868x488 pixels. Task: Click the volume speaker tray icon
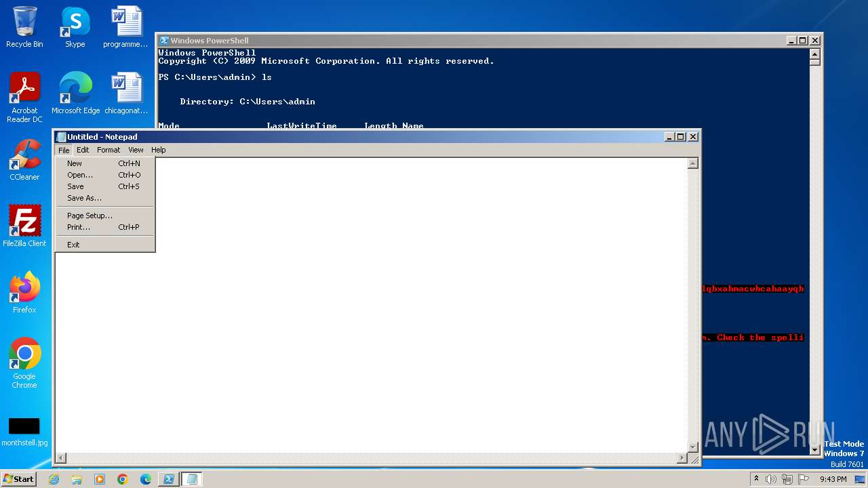(x=771, y=479)
